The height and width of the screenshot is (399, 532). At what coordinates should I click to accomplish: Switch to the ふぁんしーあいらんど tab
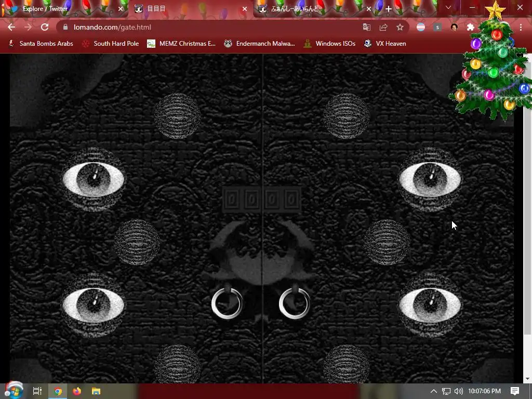coord(315,9)
